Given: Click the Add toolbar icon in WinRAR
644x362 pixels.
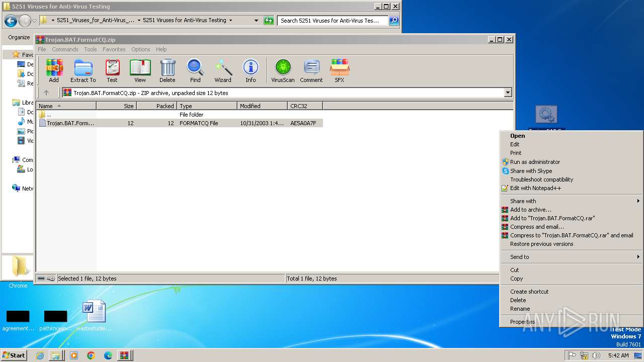Looking at the screenshot, I should (54, 70).
